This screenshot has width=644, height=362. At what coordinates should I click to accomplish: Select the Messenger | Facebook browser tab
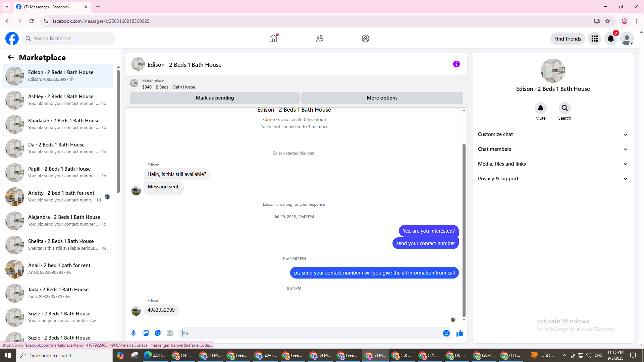pos(52,7)
